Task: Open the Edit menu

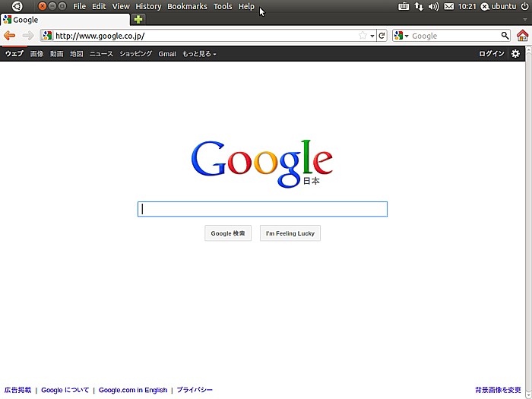Action: 99,6
